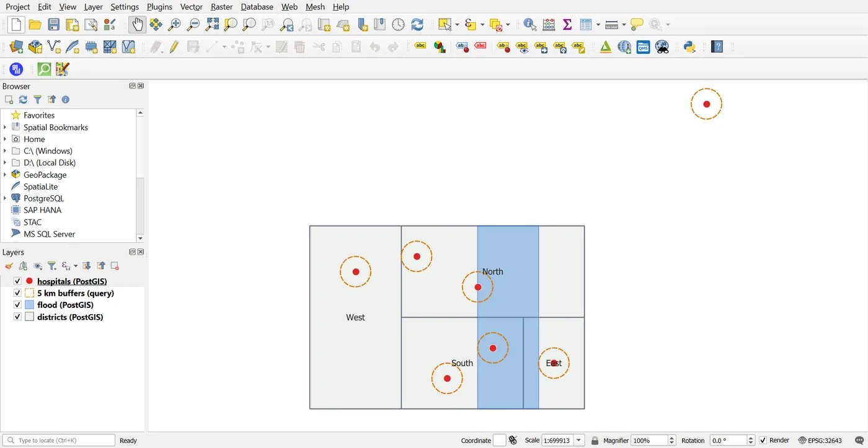Image resolution: width=868 pixels, height=448 pixels.
Task: Expand the Spatial Bookmarks tree node
Action: (x=5, y=127)
